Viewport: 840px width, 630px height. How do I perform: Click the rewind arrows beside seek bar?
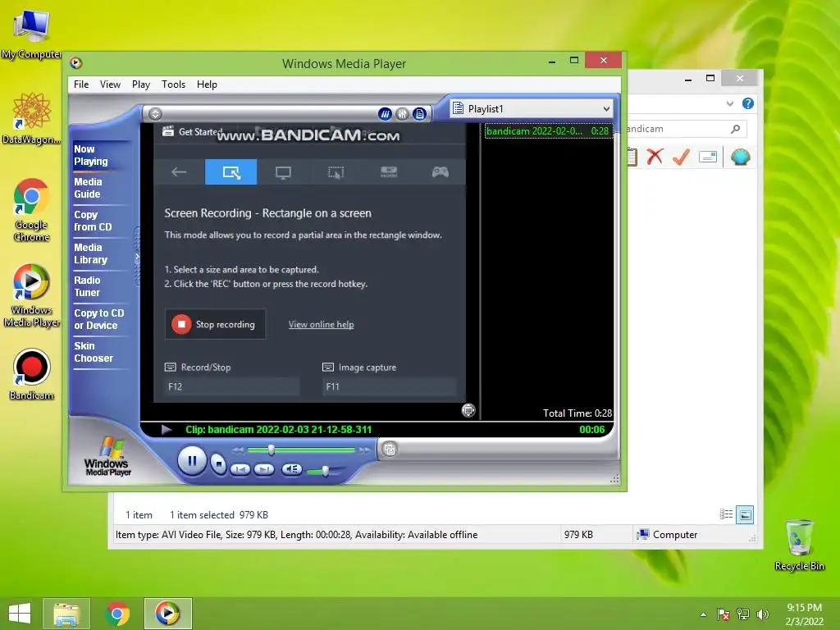[239, 450]
